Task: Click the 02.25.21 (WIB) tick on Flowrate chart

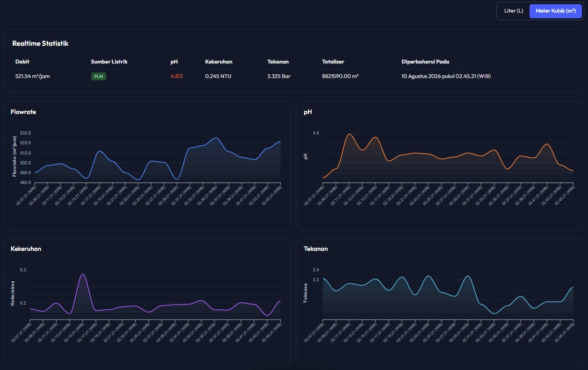Action: tap(143, 196)
